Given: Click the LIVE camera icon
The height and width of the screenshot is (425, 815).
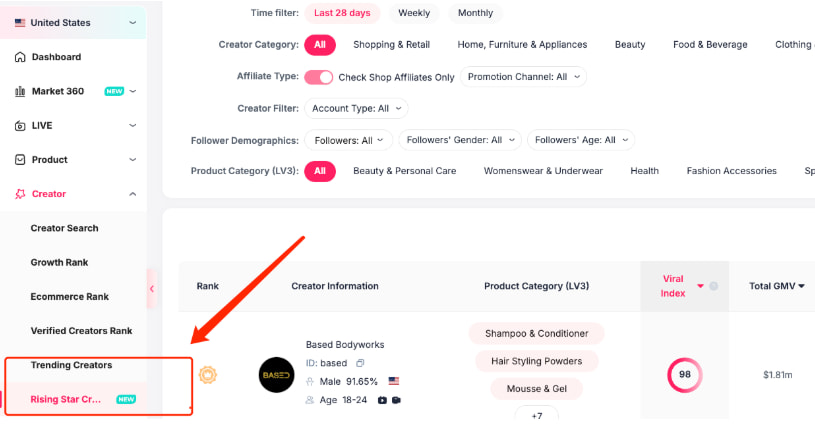Looking at the screenshot, I should (x=20, y=125).
